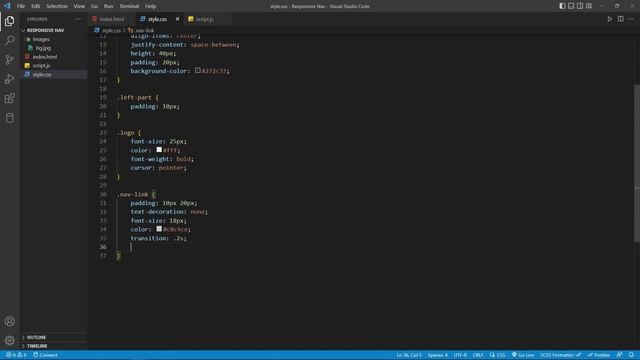This screenshot has height=360, width=640.
Task: Open the Help menu
Action: coord(151,6)
